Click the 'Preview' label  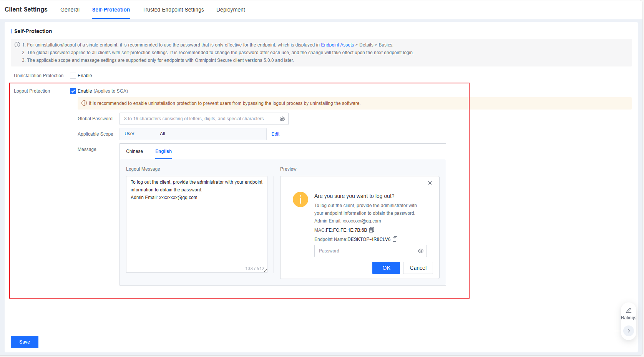[x=288, y=169]
